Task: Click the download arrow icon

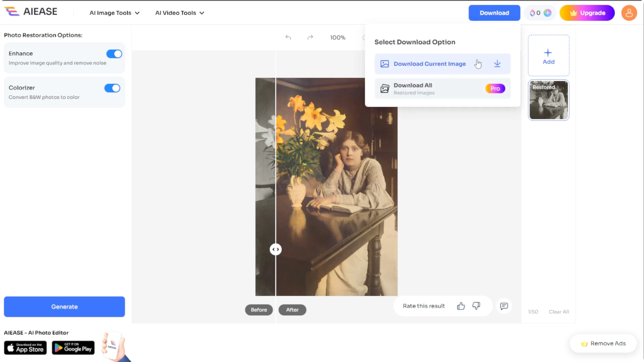Action: point(497,64)
